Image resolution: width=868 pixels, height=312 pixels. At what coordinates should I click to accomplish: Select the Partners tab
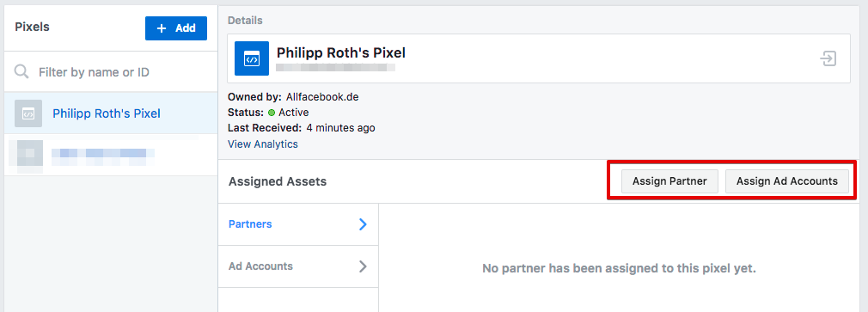298,224
